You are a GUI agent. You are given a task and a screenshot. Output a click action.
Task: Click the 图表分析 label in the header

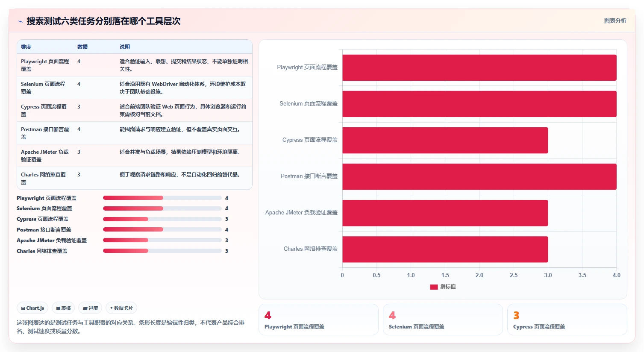[615, 21]
